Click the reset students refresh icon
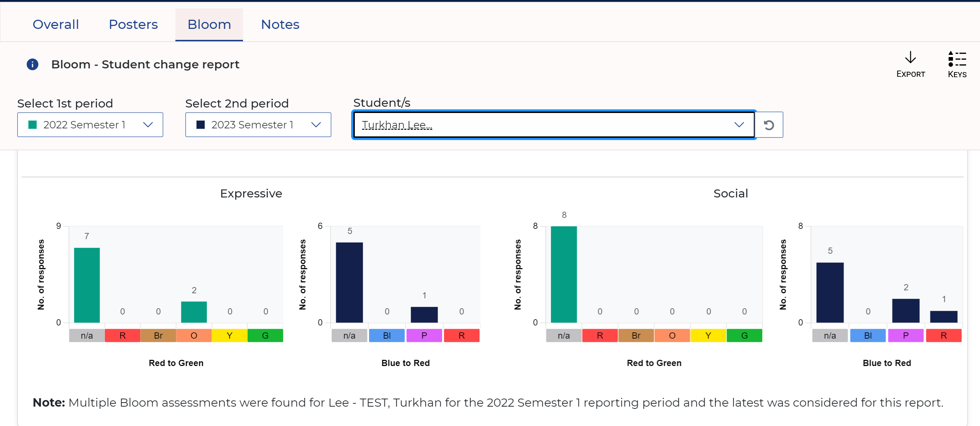Screen dimensions: 980x426 click(x=769, y=125)
